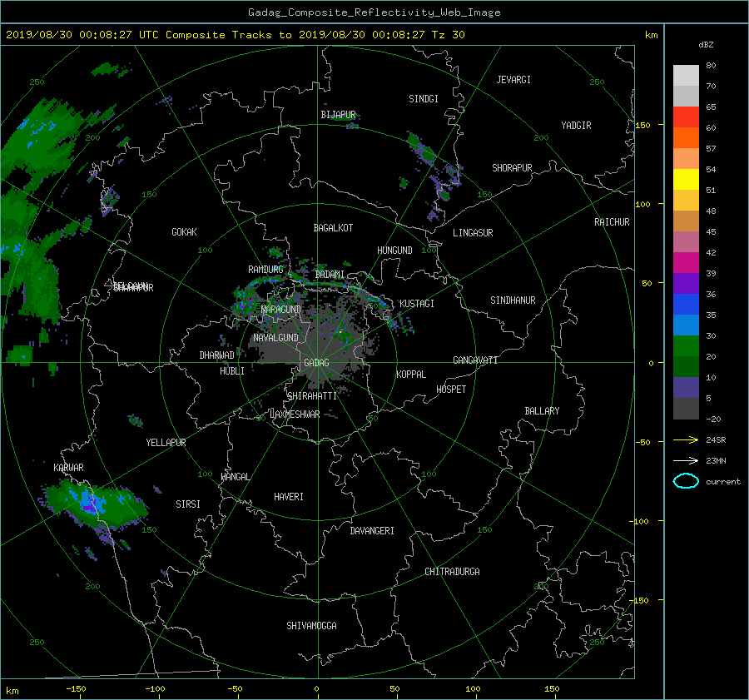Click the BADAMI city label

click(330, 275)
